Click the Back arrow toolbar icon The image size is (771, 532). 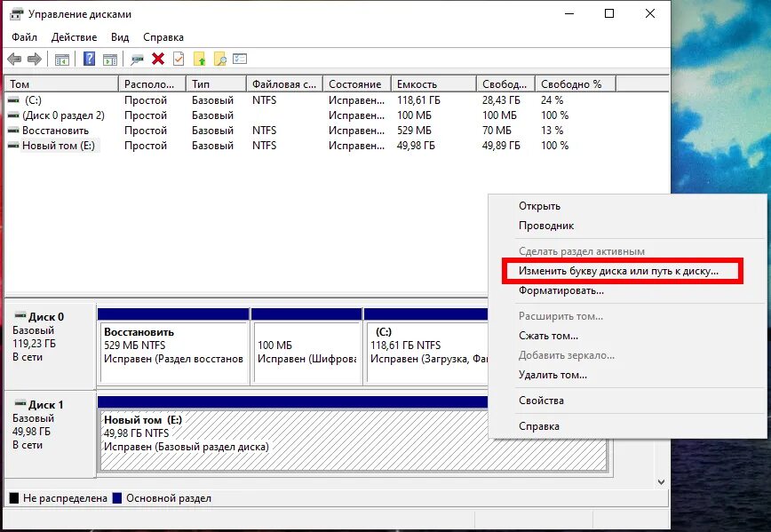[x=14, y=60]
